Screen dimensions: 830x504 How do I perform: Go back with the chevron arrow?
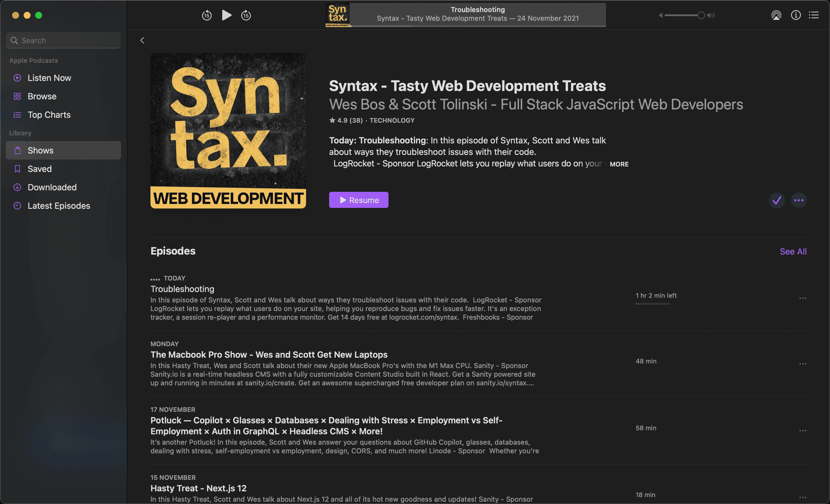142,40
